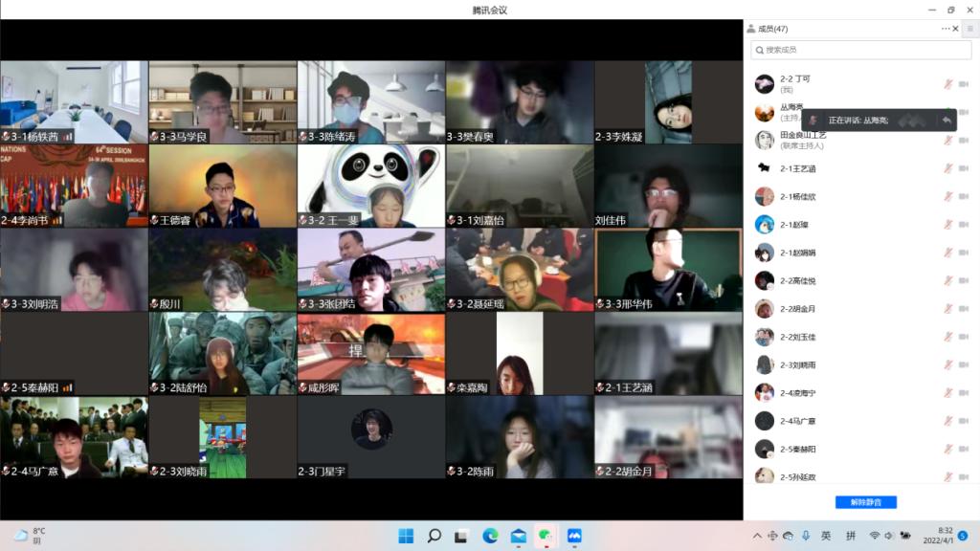Click the volume icon in system tray
Screen dimensions: 980x551
[889, 536]
